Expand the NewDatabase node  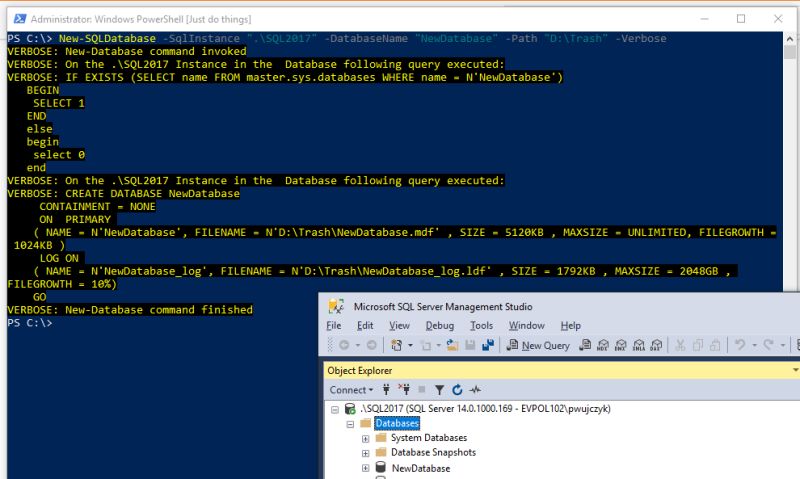coord(365,468)
